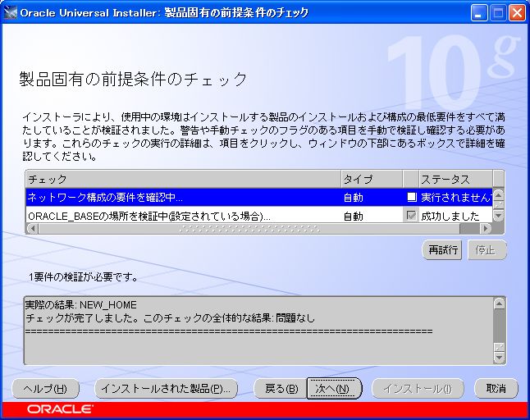
Task: Open インストールされた製品(P)... installed products list
Action: click(166, 389)
